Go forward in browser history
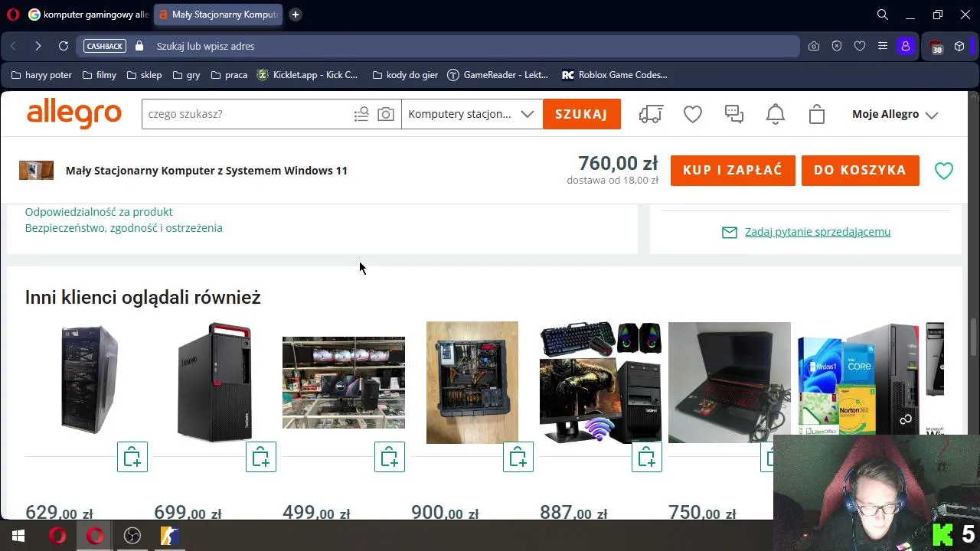Screen dimensions: 980x551 [38, 46]
